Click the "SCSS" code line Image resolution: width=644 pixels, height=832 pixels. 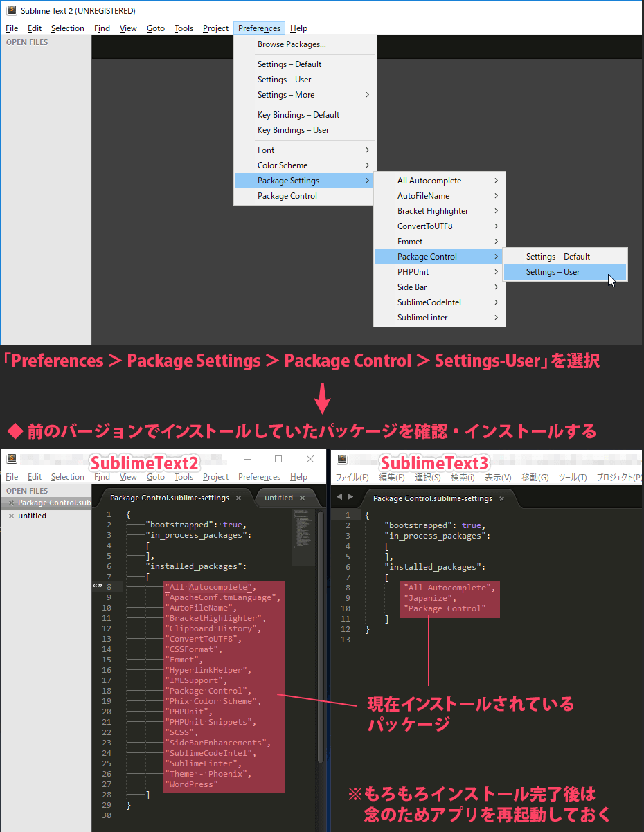[181, 732]
